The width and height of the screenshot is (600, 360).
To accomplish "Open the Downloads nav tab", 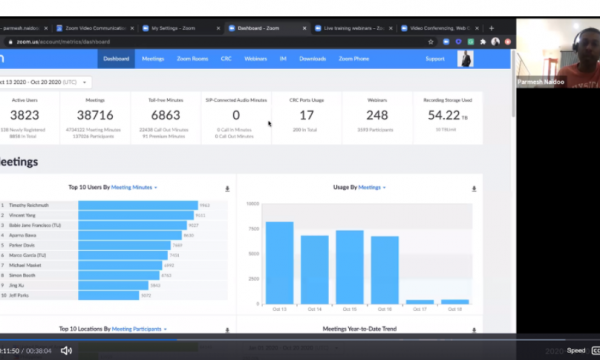I will 312,59.
